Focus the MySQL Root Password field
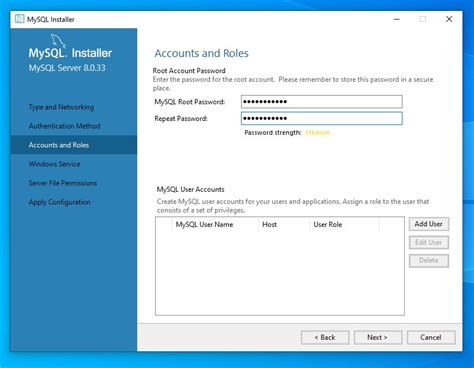Screen dimensions: 474x368 pos(322,102)
